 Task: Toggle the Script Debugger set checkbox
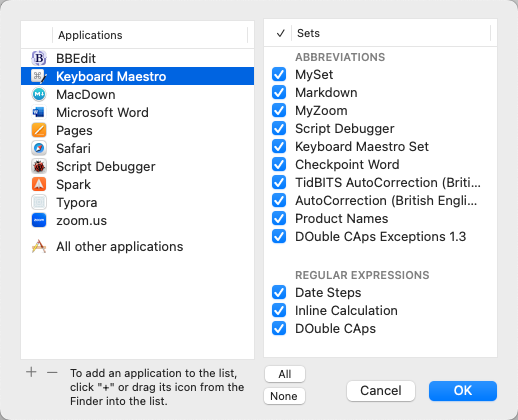click(x=279, y=129)
